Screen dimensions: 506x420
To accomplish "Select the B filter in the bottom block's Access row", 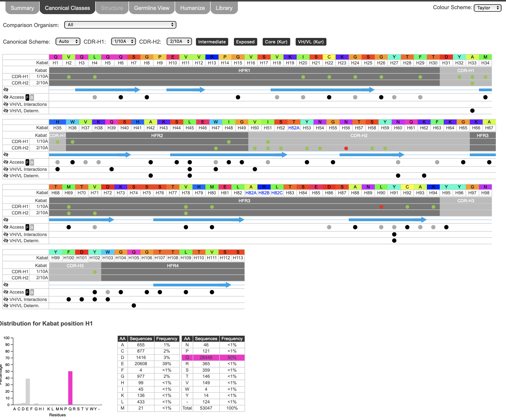I will (32, 292).
